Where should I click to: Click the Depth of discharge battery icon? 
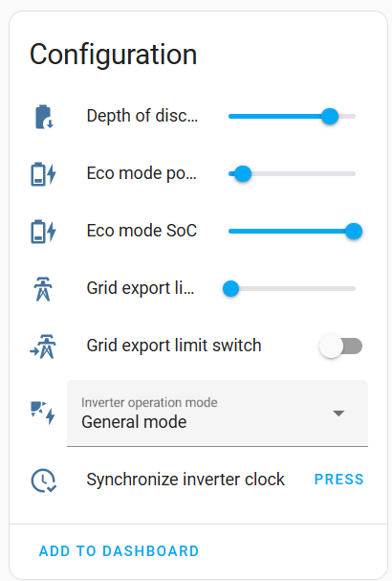(44, 117)
